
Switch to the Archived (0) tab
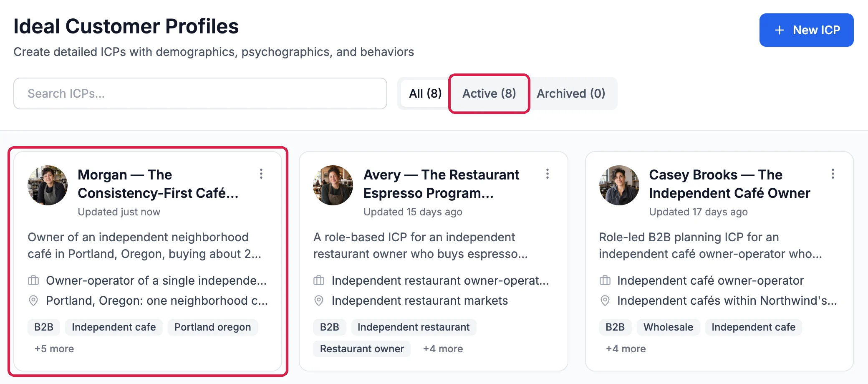[571, 93]
